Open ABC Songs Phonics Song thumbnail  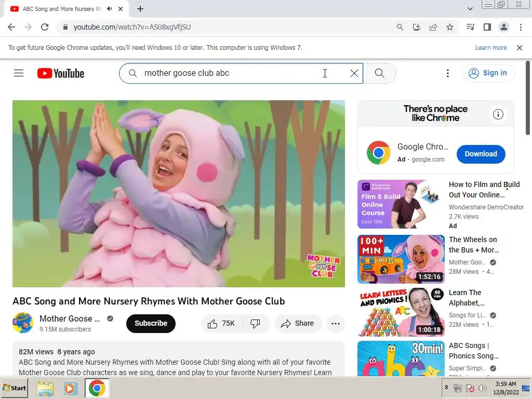point(401,358)
